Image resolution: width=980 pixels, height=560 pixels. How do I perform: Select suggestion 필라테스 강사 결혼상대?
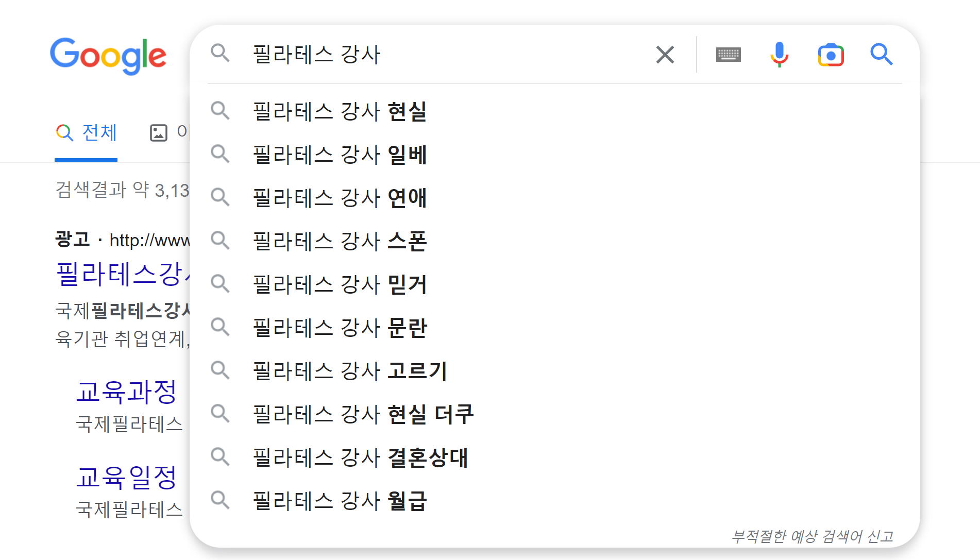[360, 457]
